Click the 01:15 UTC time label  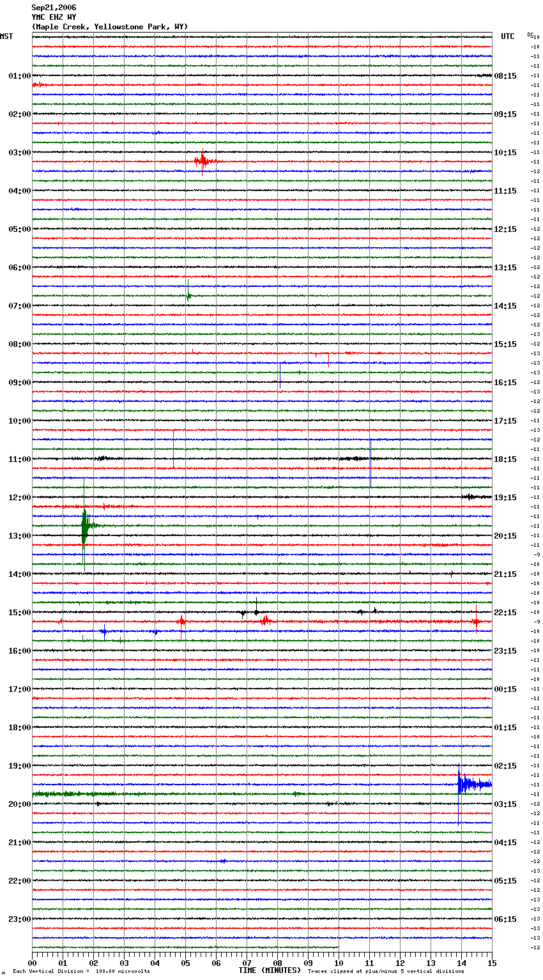[x=505, y=728]
